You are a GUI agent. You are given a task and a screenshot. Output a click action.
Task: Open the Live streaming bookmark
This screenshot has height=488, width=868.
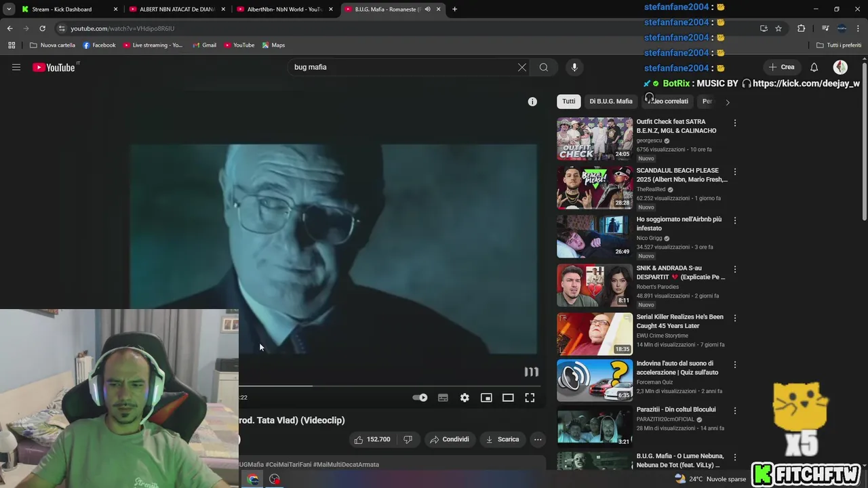pyautogui.click(x=153, y=45)
